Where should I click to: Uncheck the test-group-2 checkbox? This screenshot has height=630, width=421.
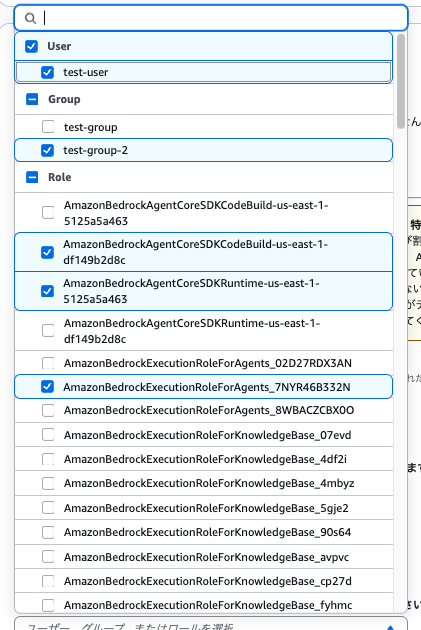pos(47,150)
